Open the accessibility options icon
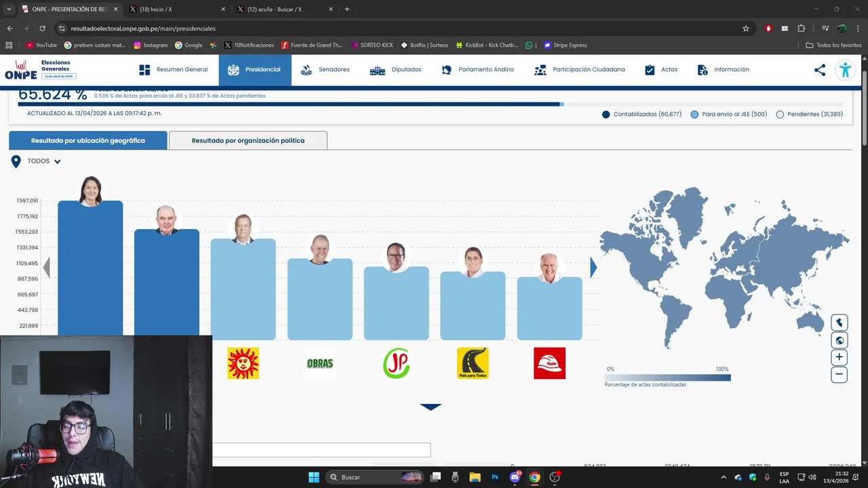Screen dimensions: 868x488 pyautogui.click(x=845, y=70)
